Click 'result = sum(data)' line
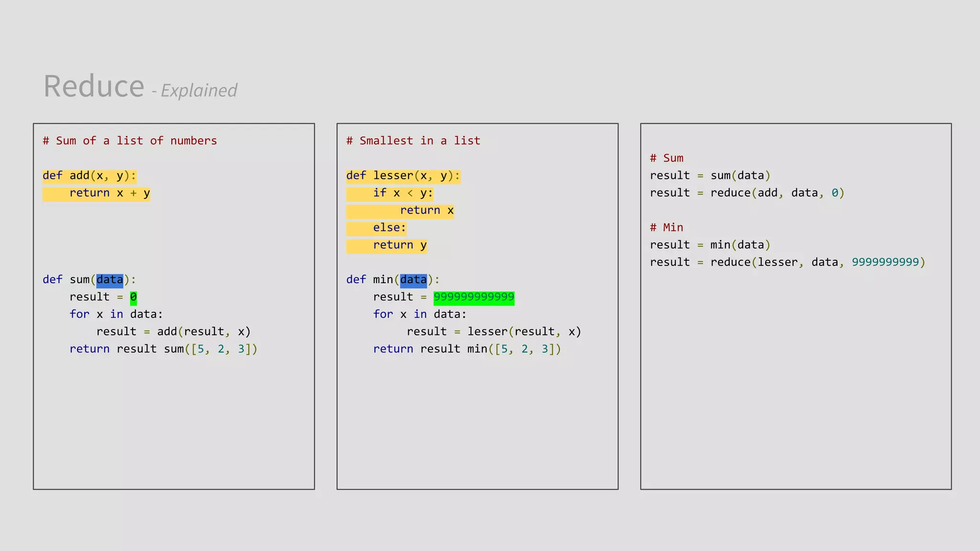The image size is (980, 551). (710, 176)
